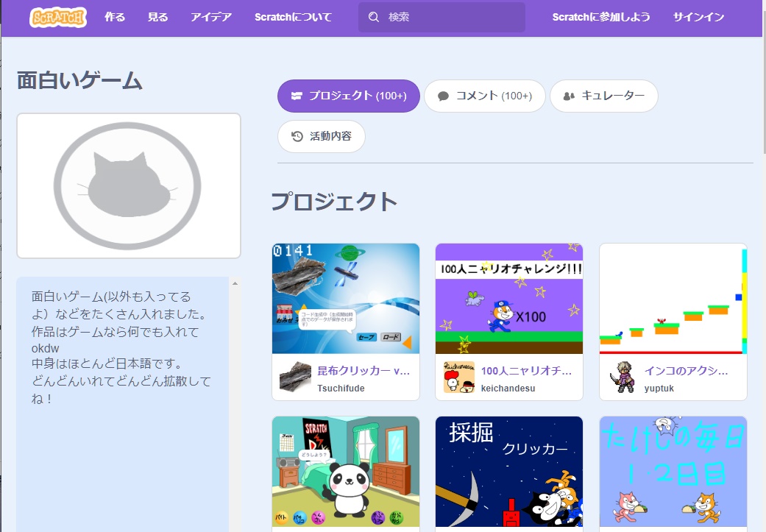
Task: Open the 100人ニャリオチャレンジ project thumbnail
Action: [509, 299]
